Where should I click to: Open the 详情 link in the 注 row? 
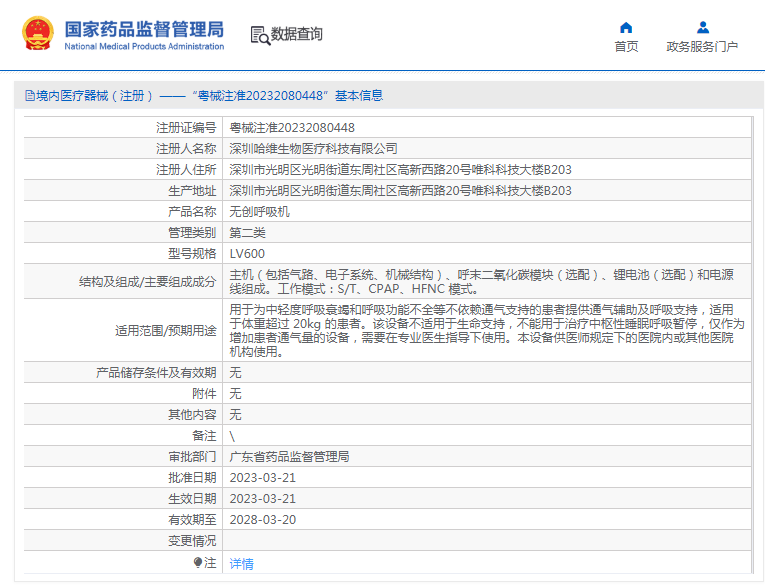[x=242, y=564]
